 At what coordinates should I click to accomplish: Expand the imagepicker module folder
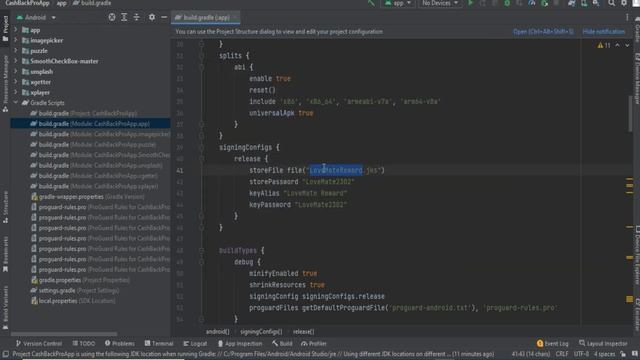[x=16, y=40]
